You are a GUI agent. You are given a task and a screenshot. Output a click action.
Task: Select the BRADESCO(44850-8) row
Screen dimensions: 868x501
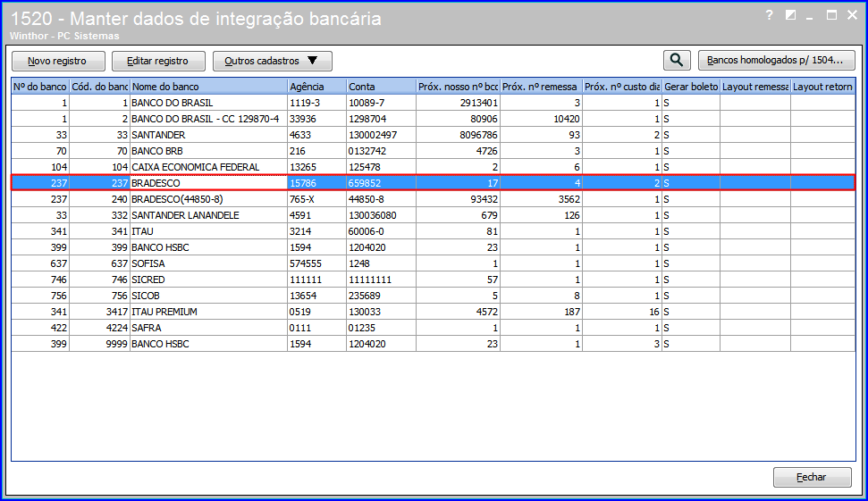pos(434,199)
